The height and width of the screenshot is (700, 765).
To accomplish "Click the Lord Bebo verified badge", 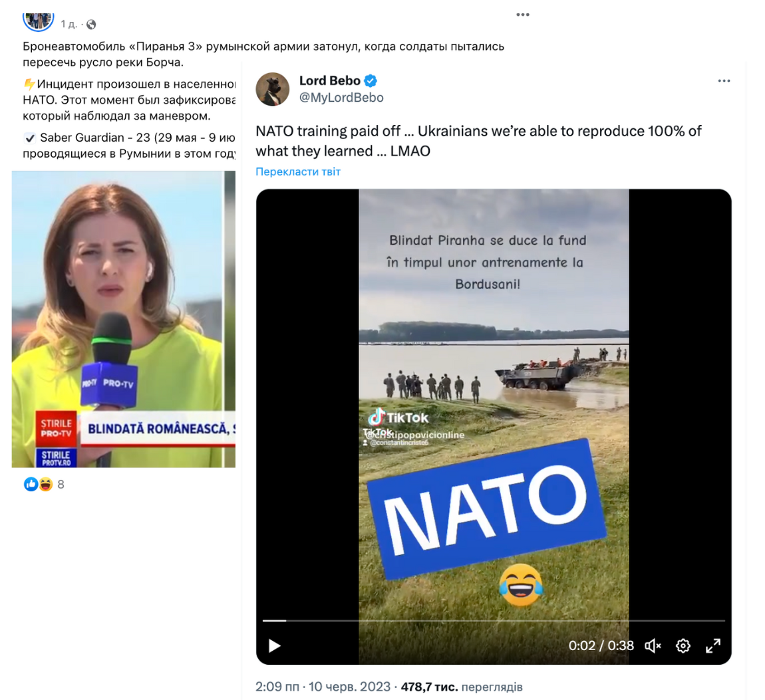I will 371,81.
